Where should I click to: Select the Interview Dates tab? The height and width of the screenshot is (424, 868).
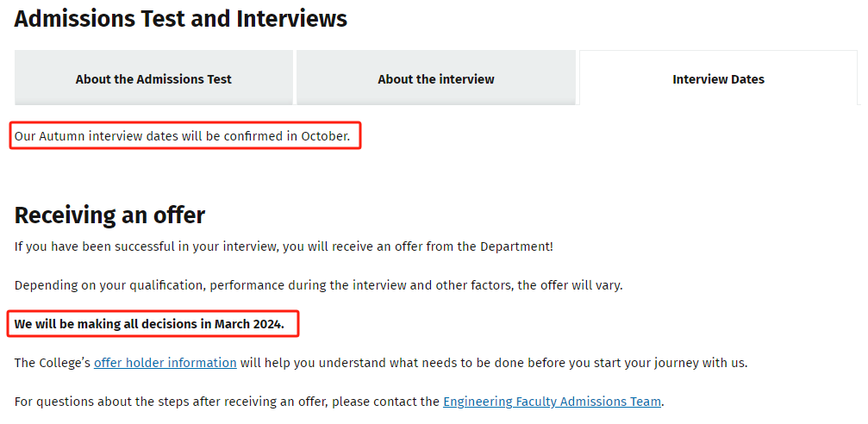pos(718,79)
